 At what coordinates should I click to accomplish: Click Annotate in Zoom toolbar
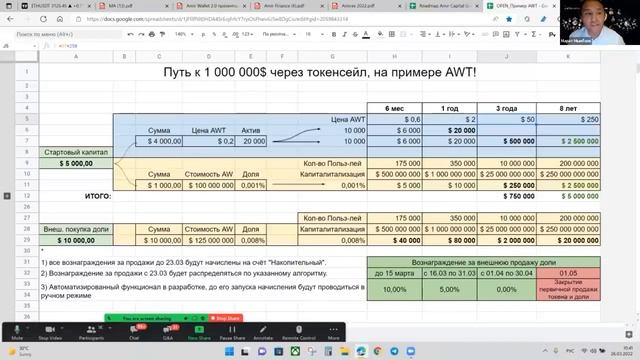coord(263,332)
